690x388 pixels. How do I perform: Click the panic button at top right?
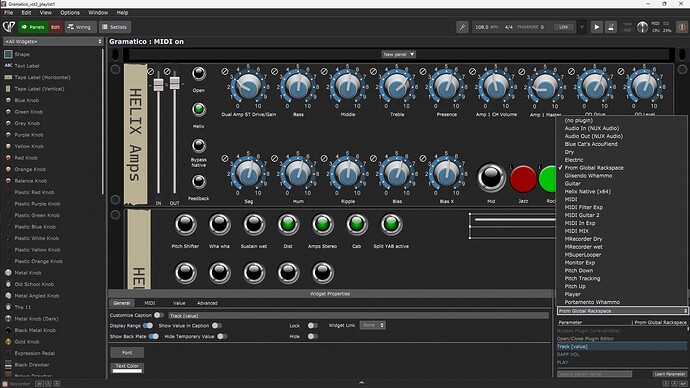pos(682,27)
